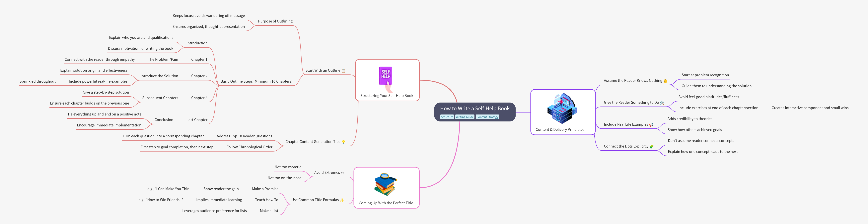This screenshot has width=868, height=224.
Task: Click the stacked books magnifier icon
Action: 386,184
